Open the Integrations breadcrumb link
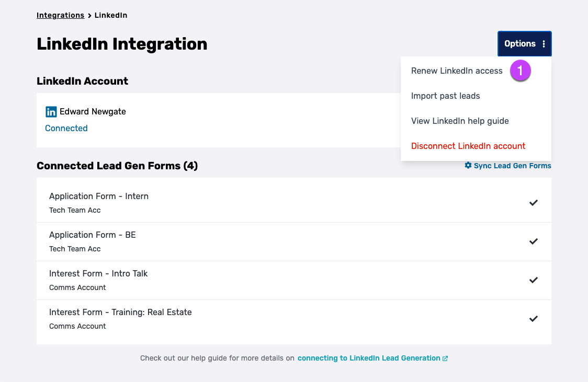The height and width of the screenshot is (382, 588). pyautogui.click(x=60, y=15)
